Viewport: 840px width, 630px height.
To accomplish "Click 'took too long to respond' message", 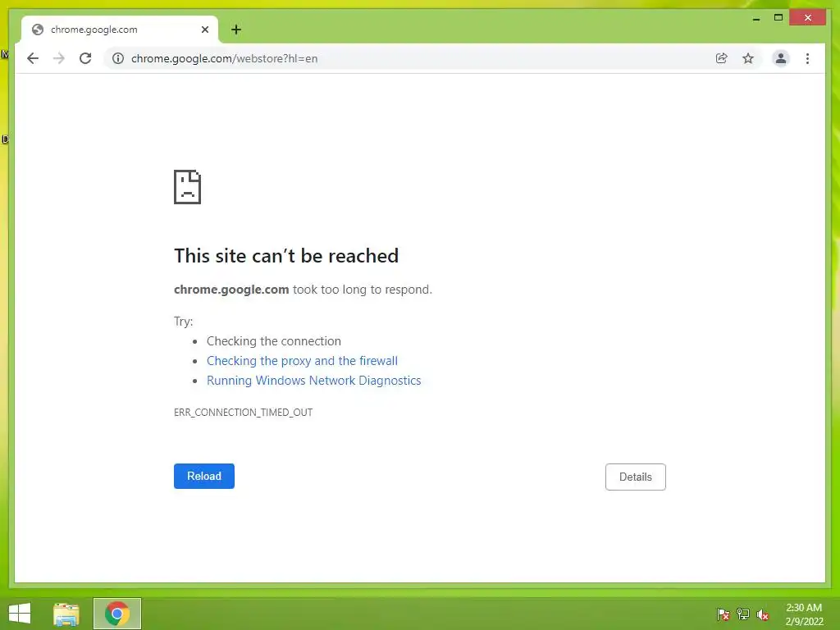I will pos(362,290).
